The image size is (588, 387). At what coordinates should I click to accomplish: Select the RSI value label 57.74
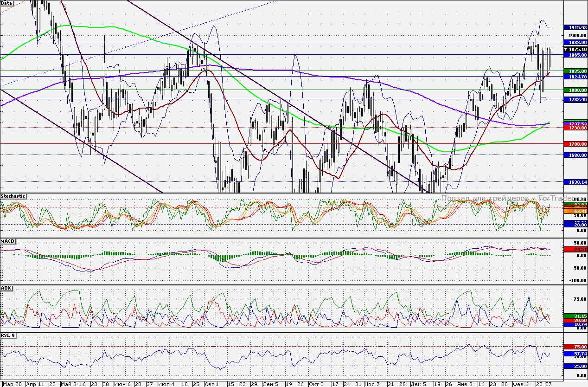click(x=575, y=353)
